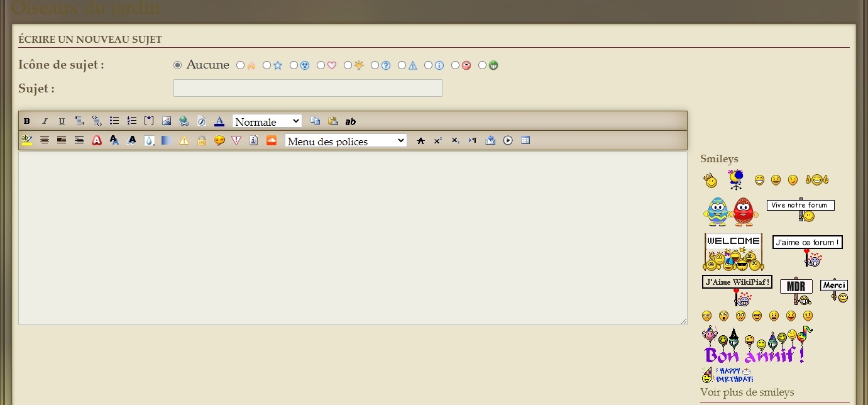Select the red face topic icon radio
Viewport: 868px width, 405px height.
click(x=456, y=65)
